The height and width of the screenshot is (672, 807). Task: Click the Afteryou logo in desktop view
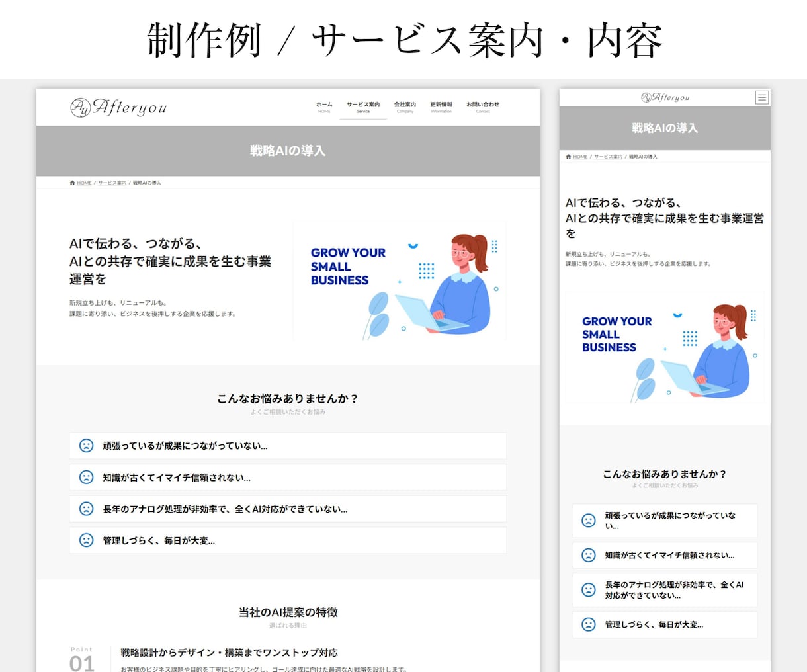coord(118,107)
